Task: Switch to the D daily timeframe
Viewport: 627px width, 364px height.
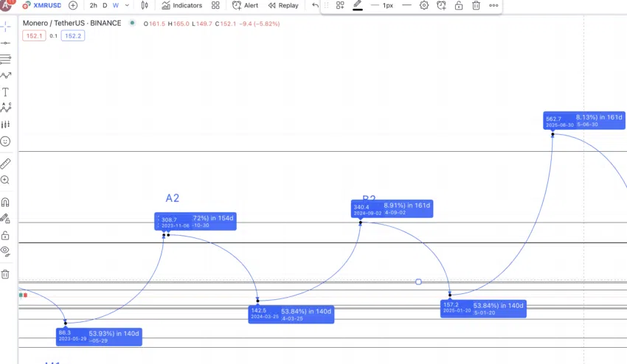Action: [x=105, y=5]
